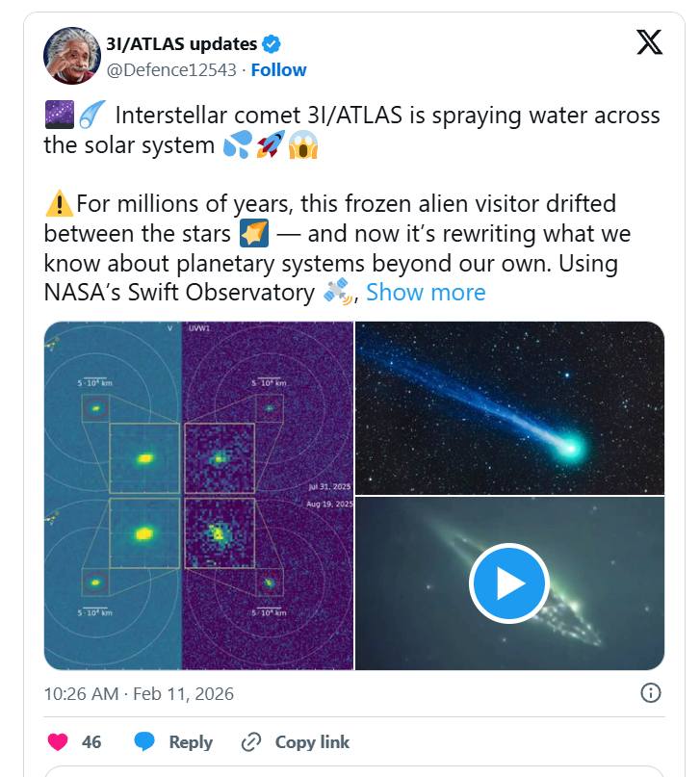Follow the @Defence12543 account
This screenshot has width=700, height=777.
click(279, 69)
